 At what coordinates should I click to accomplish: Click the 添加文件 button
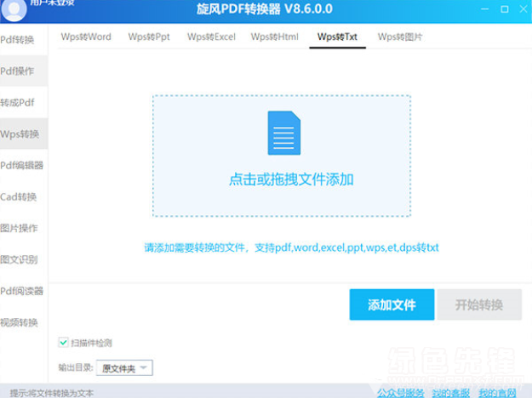[392, 304]
